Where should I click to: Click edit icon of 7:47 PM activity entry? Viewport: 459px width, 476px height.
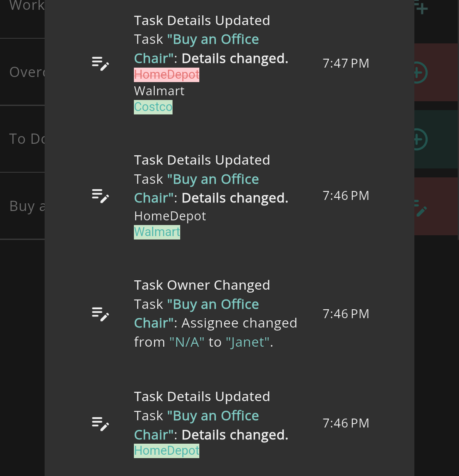(100, 63)
